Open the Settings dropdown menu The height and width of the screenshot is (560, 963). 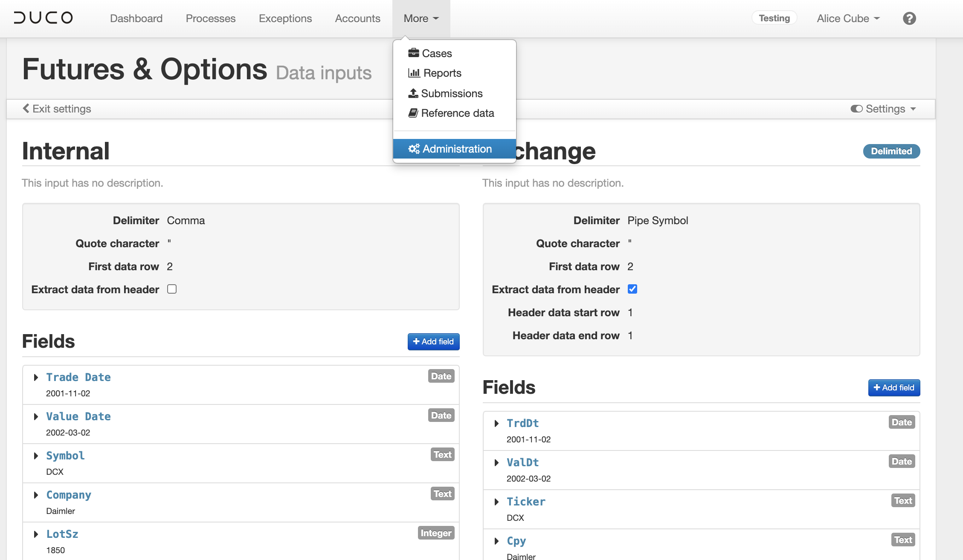pos(883,109)
